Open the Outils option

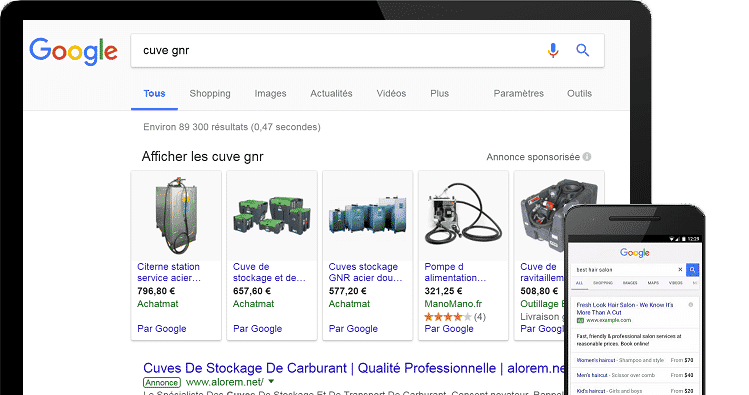(579, 94)
